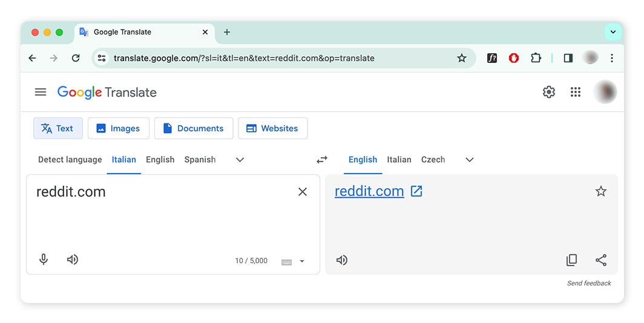Switch to Text translation mode
Screen dimensions: 644x323
click(58, 128)
